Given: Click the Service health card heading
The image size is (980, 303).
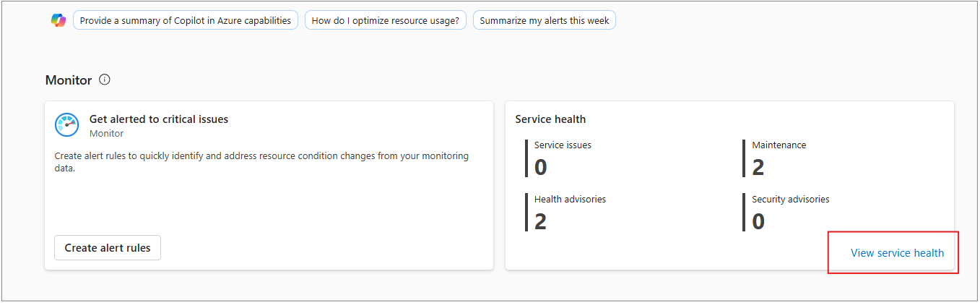Looking at the screenshot, I should [550, 119].
